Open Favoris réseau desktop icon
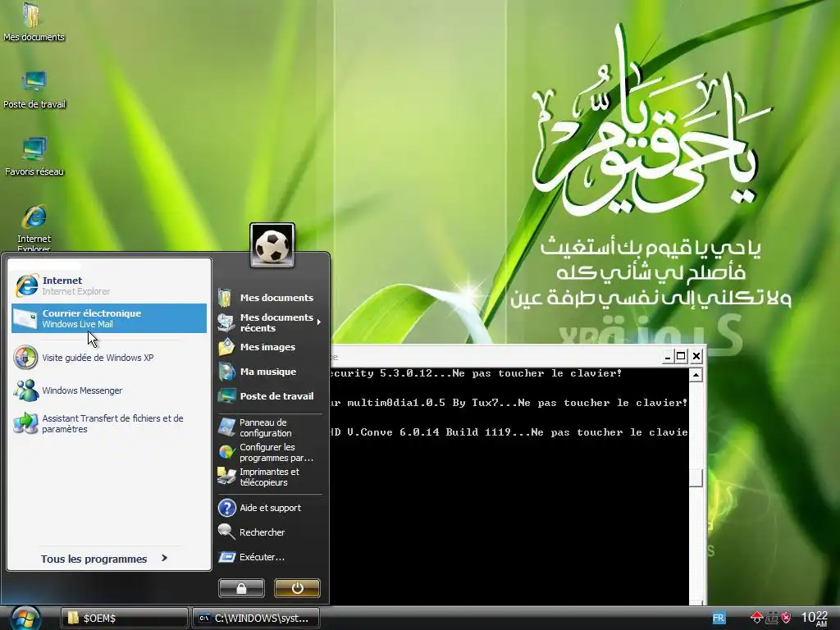 (x=34, y=157)
